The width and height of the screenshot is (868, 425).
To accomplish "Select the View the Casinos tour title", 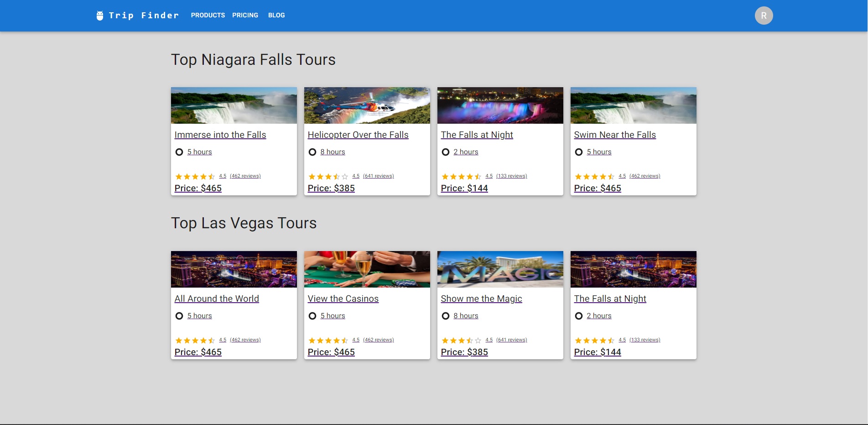I will [x=343, y=299].
